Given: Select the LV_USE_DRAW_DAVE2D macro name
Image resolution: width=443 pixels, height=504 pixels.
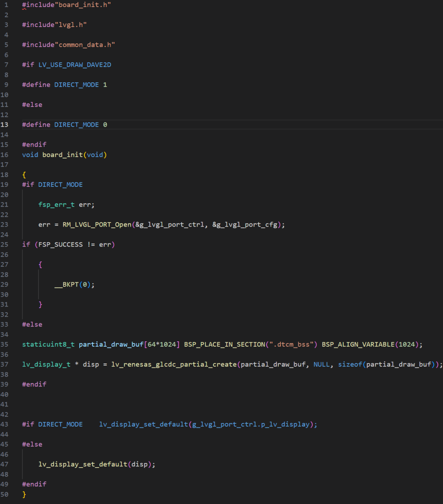Looking at the screenshot, I should coord(75,65).
